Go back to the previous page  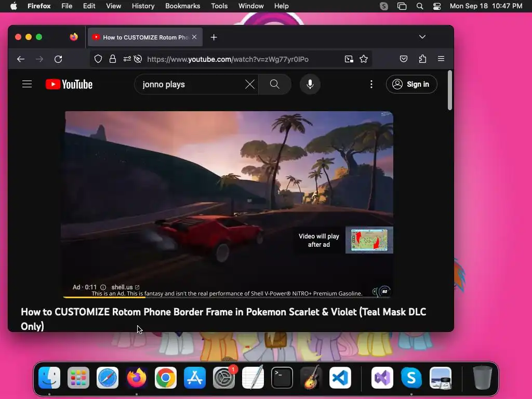point(21,59)
